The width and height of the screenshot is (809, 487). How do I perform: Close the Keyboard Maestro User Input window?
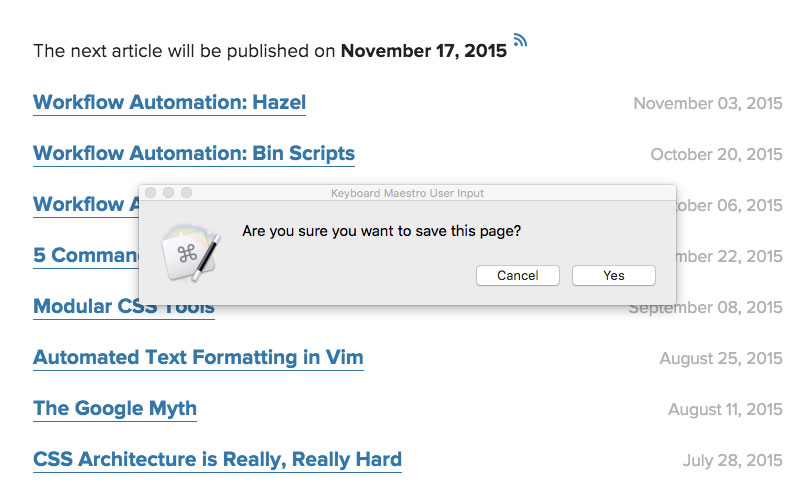click(151, 192)
